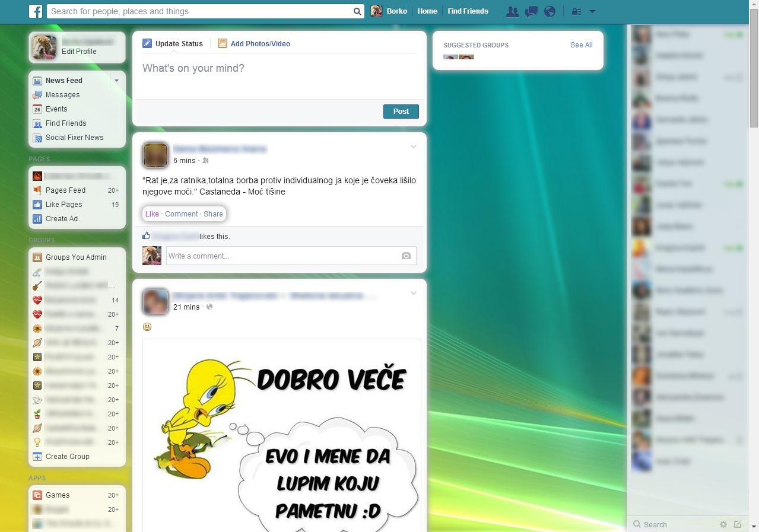Click the Update Status pencil icon
The width and height of the screenshot is (759, 532).
(147, 43)
